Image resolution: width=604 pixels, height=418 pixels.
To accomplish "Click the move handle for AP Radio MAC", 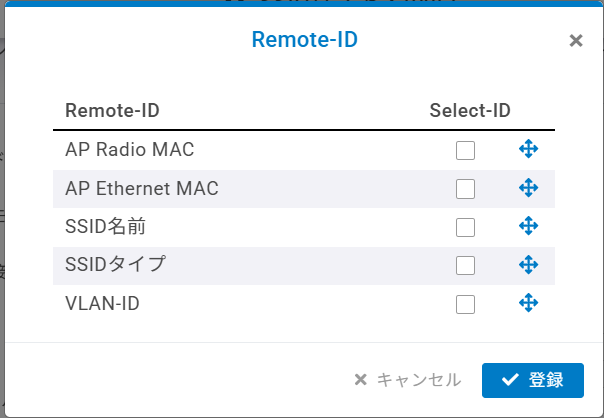I will pos(529,150).
